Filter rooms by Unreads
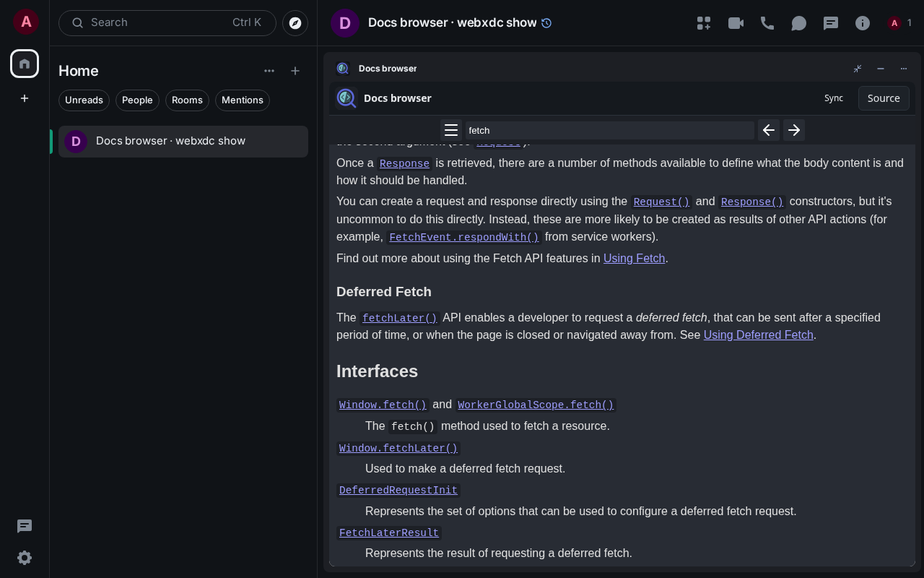 coord(84,100)
